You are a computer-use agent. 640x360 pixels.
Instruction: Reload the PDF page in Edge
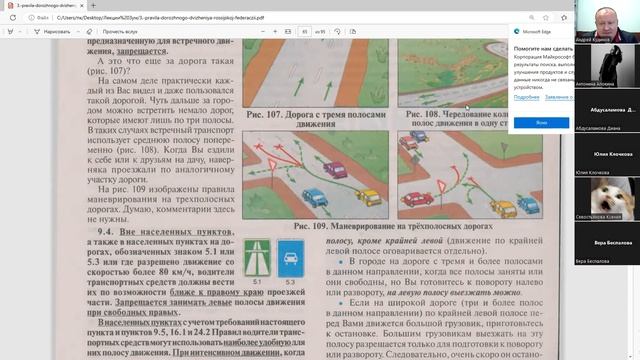[13, 18]
